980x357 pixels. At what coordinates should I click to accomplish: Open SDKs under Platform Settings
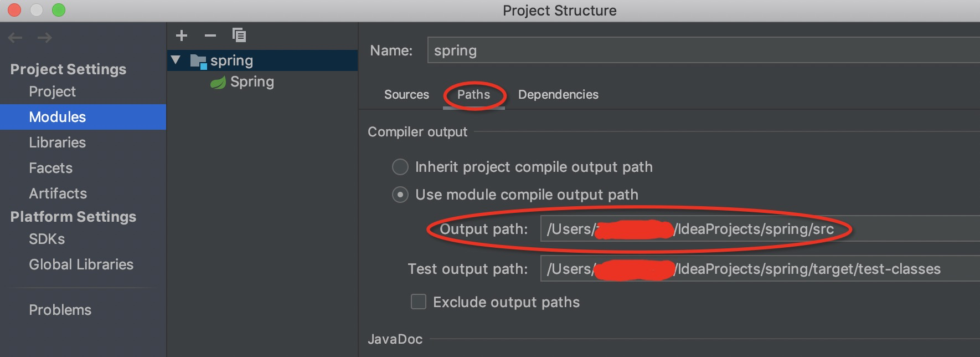click(47, 239)
